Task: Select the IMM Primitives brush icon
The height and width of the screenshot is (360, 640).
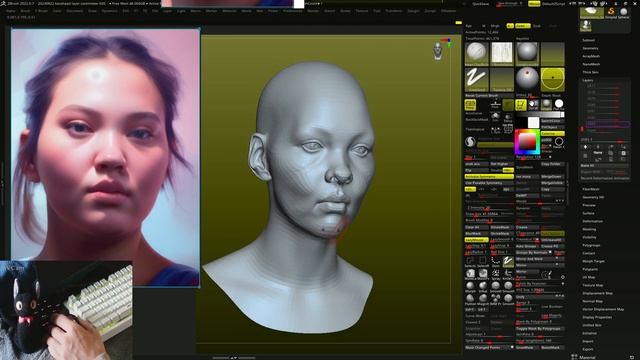Action: tap(496, 299)
